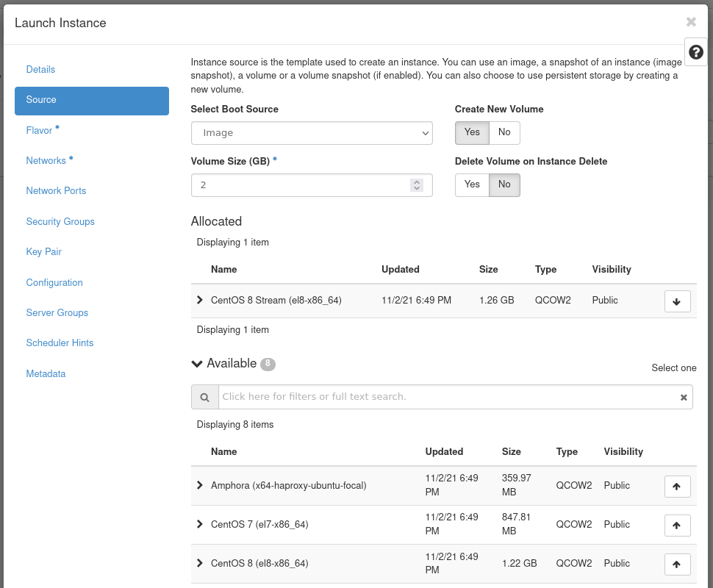Image resolution: width=713 pixels, height=588 pixels.
Task: Click the search magnifier icon
Action: [x=205, y=397]
